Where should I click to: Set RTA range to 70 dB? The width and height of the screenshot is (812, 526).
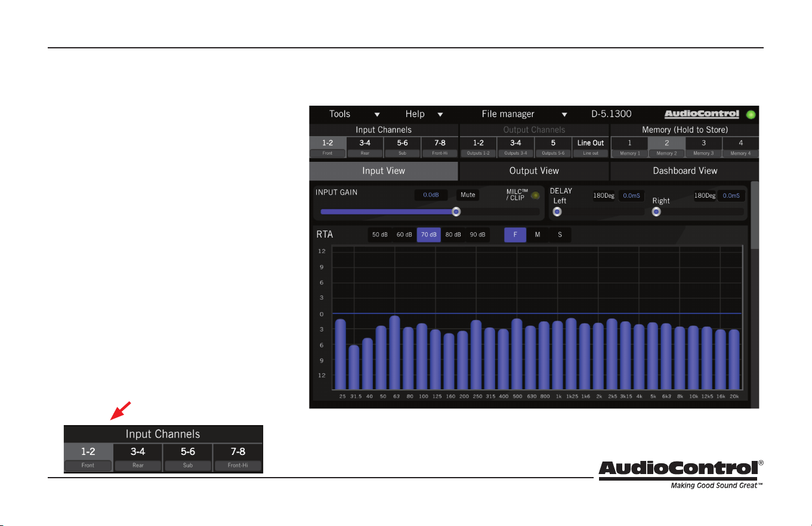click(x=429, y=235)
